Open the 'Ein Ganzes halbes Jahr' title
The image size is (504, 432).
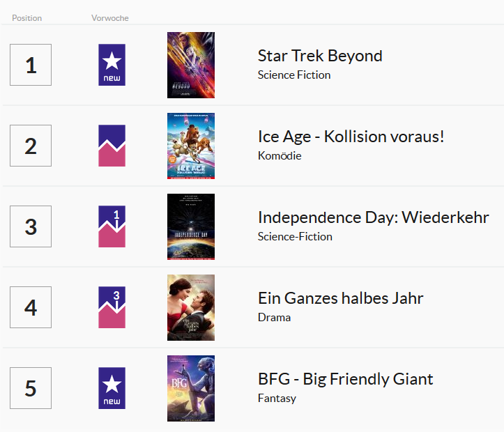pos(341,298)
